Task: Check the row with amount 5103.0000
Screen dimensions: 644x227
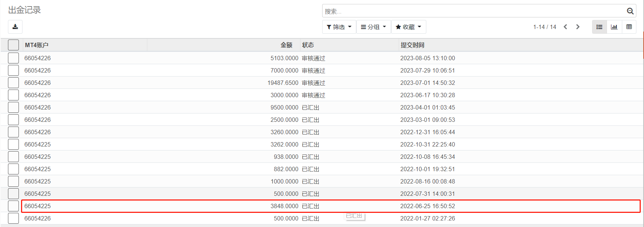Action: pos(13,58)
